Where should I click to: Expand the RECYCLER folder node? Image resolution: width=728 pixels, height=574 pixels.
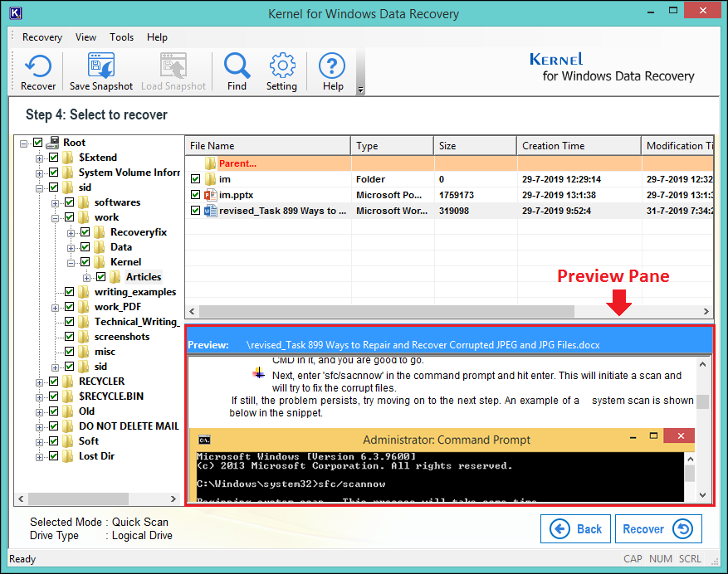tap(40, 382)
